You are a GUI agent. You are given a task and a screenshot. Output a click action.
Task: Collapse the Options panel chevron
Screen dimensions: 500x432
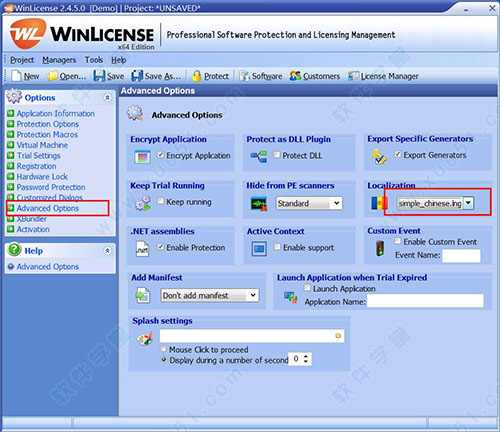click(x=107, y=97)
